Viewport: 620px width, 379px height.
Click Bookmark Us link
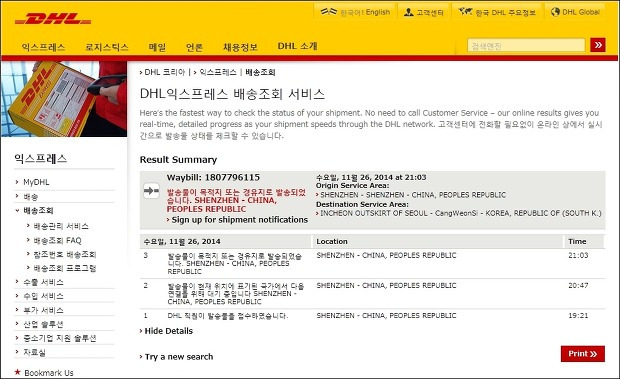point(49,373)
